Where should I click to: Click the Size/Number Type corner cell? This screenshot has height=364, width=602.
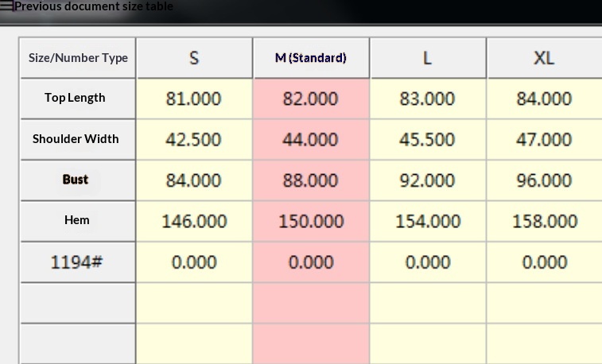pyautogui.click(x=77, y=58)
